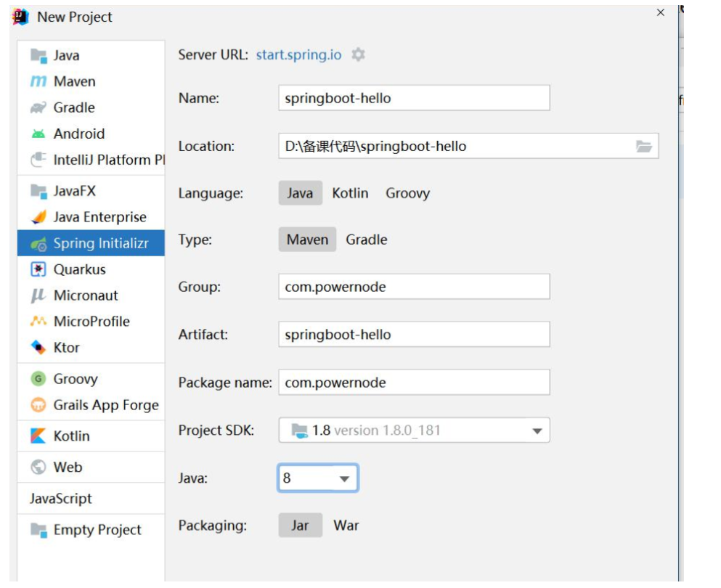Click the Android robot icon
Image resolution: width=721 pixels, height=588 pixels.
tap(38, 134)
